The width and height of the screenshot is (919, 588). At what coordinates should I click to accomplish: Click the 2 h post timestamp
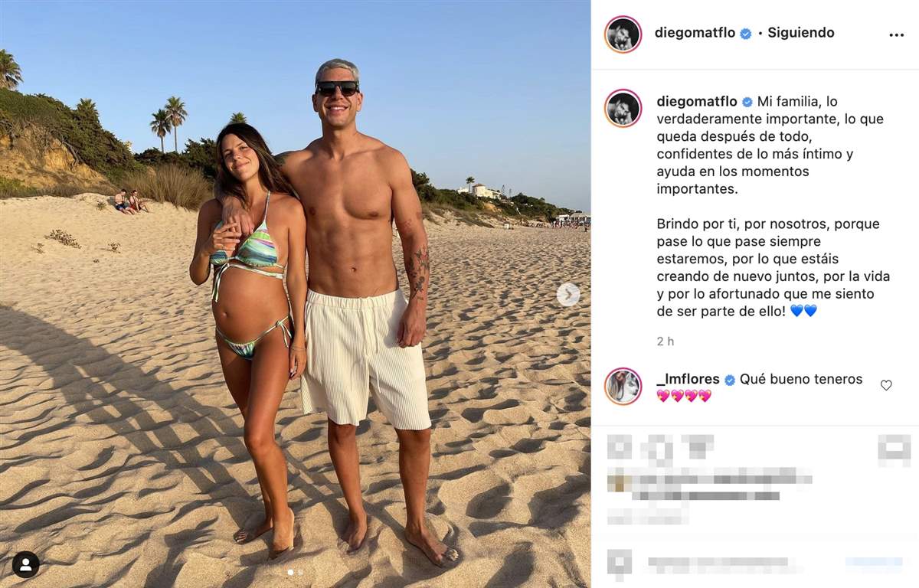666,341
